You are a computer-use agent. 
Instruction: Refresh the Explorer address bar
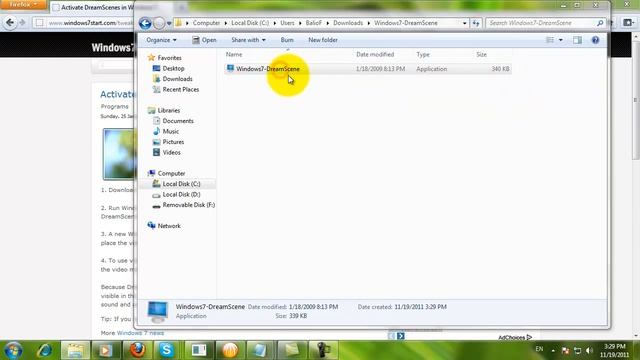point(476,23)
